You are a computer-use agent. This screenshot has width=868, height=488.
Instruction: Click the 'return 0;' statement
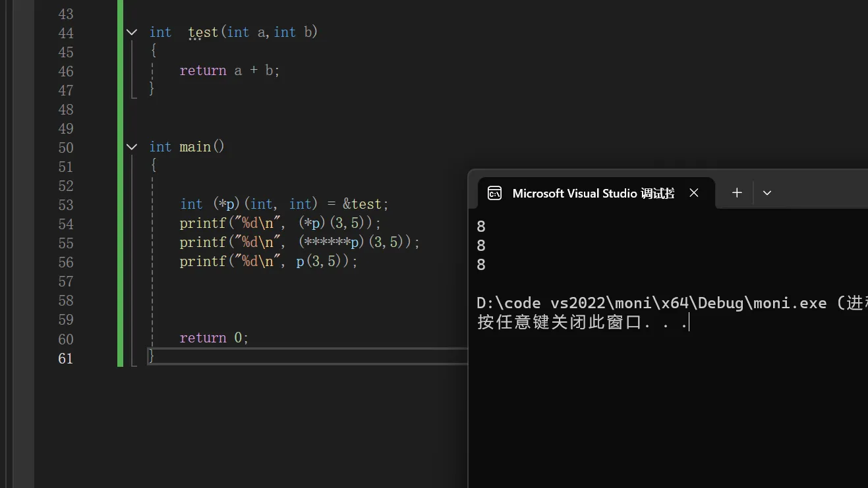pyautogui.click(x=214, y=338)
